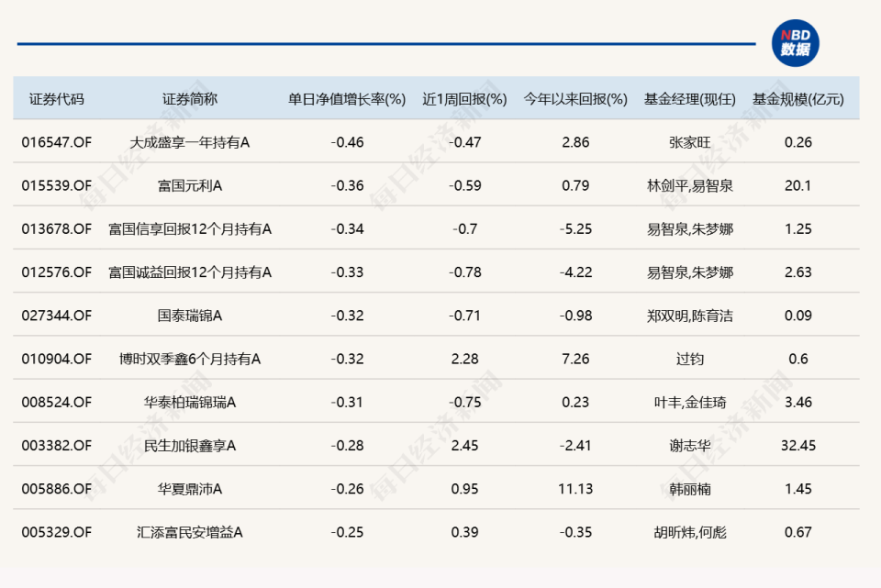Select weekly return value 2.28
This screenshot has width=881, height=588.
click(x=464, y=359)
